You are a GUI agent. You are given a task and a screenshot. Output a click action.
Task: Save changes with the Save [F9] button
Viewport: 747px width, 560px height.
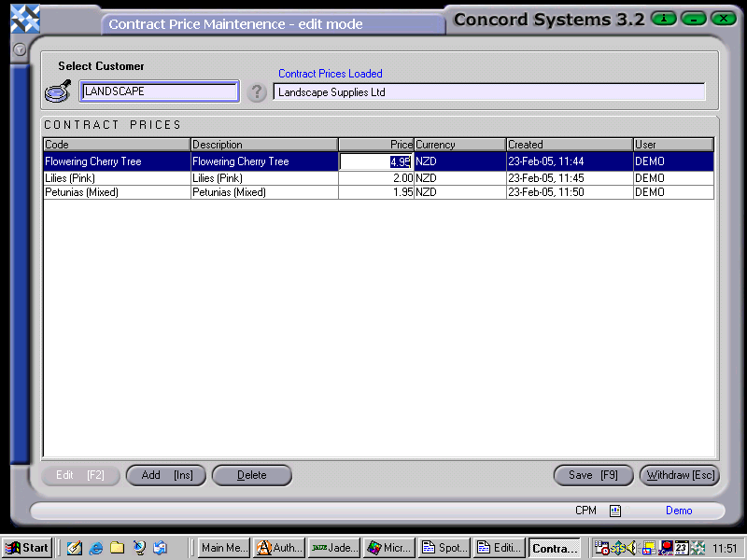tap(593, 475)
